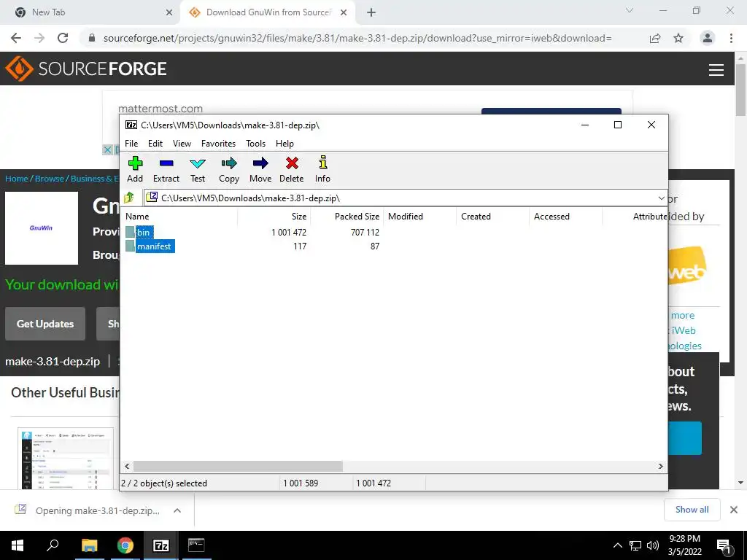Screen dimensions: 747x560
Task: Click Show all downloads
Action: click(692, 510)
